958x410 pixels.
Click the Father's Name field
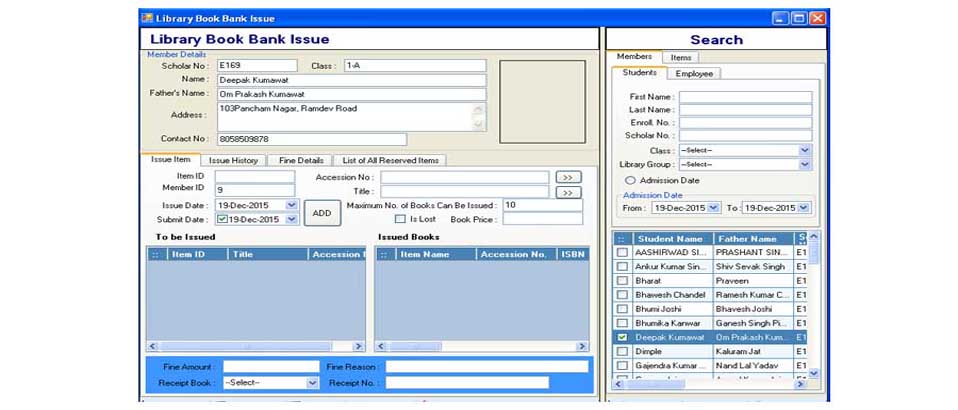pos(351,95)
